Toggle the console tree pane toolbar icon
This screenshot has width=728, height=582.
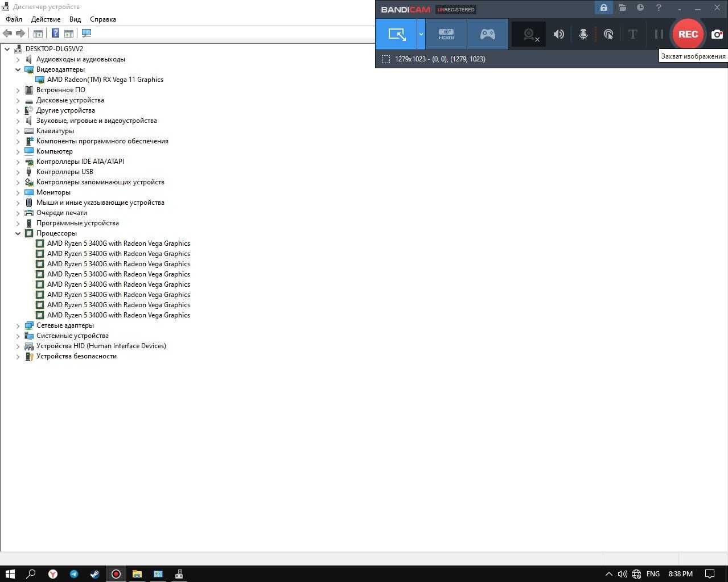38,34
